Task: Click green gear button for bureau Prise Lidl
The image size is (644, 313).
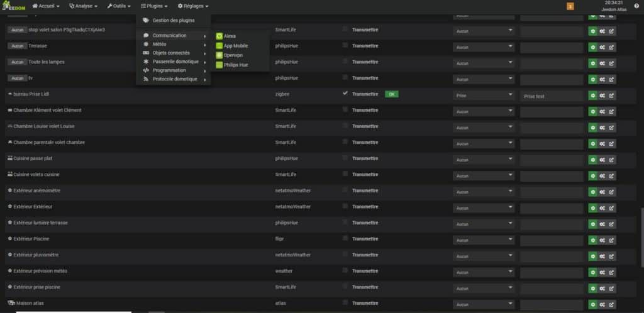Action: pos(592,96)
